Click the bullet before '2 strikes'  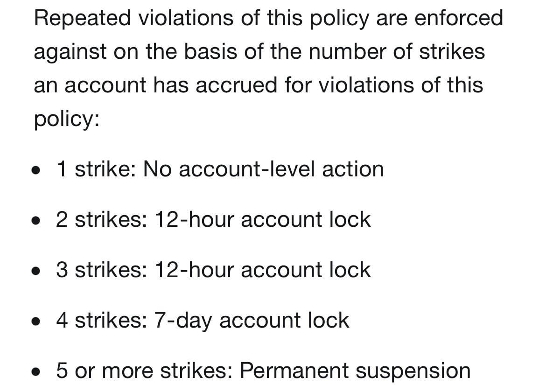coord(36,221)
